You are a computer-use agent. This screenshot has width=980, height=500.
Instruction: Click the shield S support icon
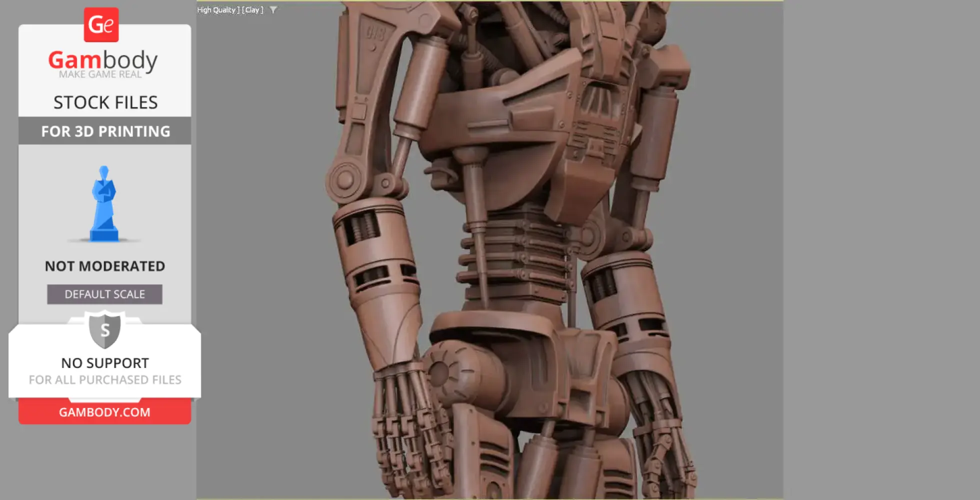(x=105, y=330)
